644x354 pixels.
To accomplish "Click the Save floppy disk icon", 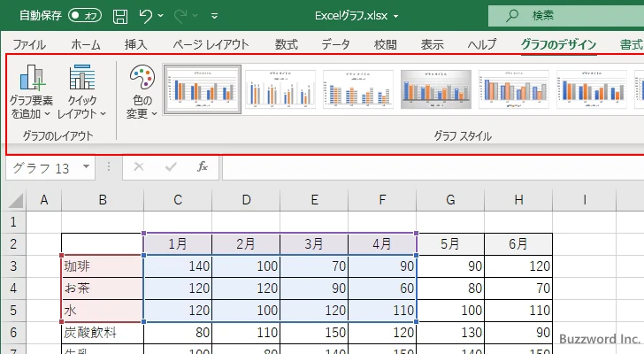I will (120, 16).
